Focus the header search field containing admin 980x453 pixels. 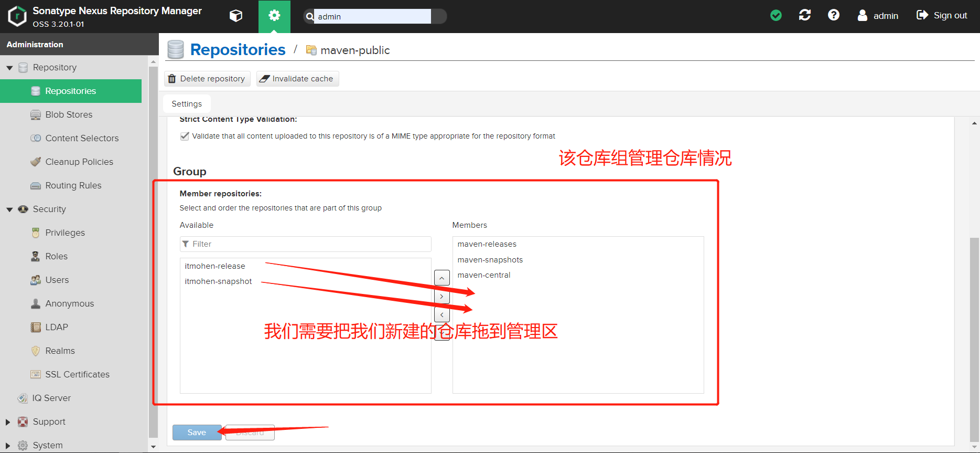[x=373, y=16]
